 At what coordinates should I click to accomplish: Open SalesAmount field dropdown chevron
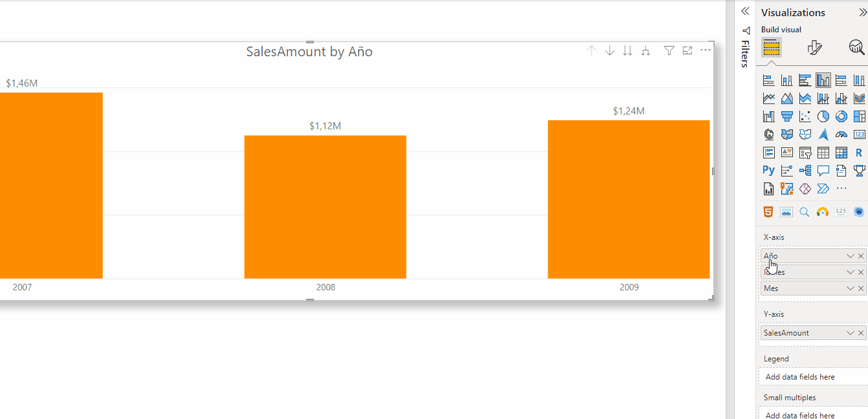point(851,333)
